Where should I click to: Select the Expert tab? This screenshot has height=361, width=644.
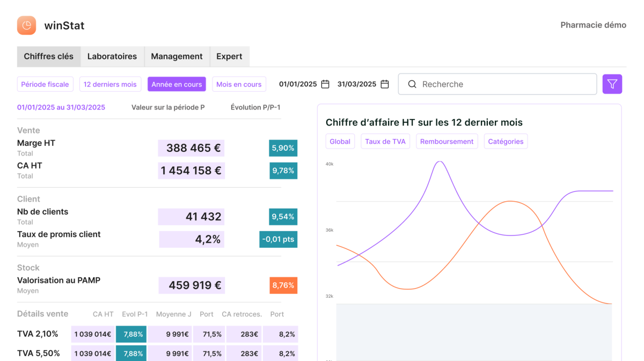[229, 56]
